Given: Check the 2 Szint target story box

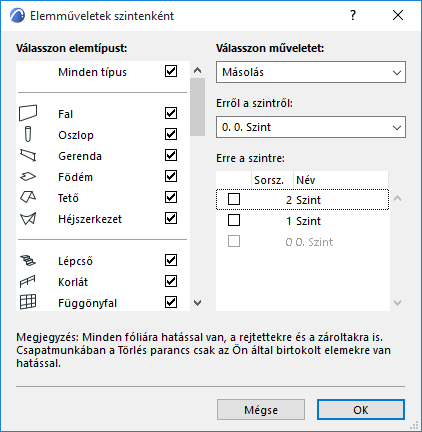Looking at the screenshot, I should point(234,199).
